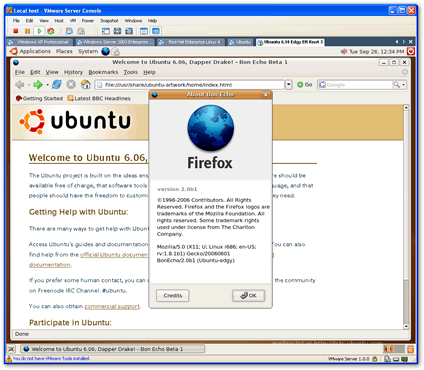Viewport: 424px width, 370px height.
Task: Open the Forward history dropdown arrow
Action: pyautogui.click(x=47, y=85)
